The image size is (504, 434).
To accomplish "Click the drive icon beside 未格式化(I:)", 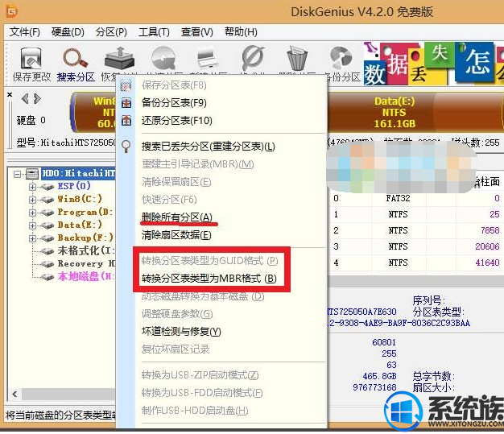I will [48, 251].
